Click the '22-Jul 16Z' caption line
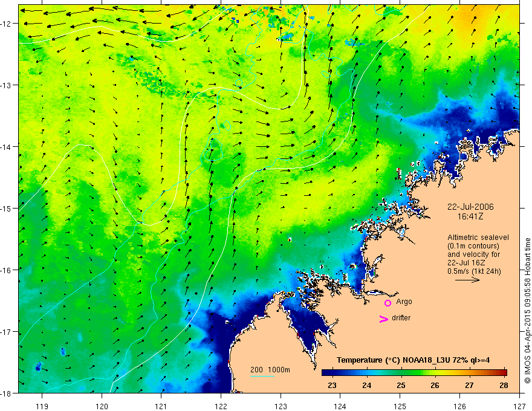This screenshot has width=532, height=411. point(466,263)
